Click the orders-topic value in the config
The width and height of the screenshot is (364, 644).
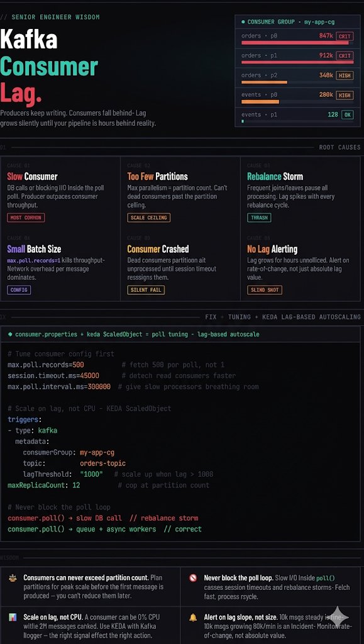coord(102,464)
